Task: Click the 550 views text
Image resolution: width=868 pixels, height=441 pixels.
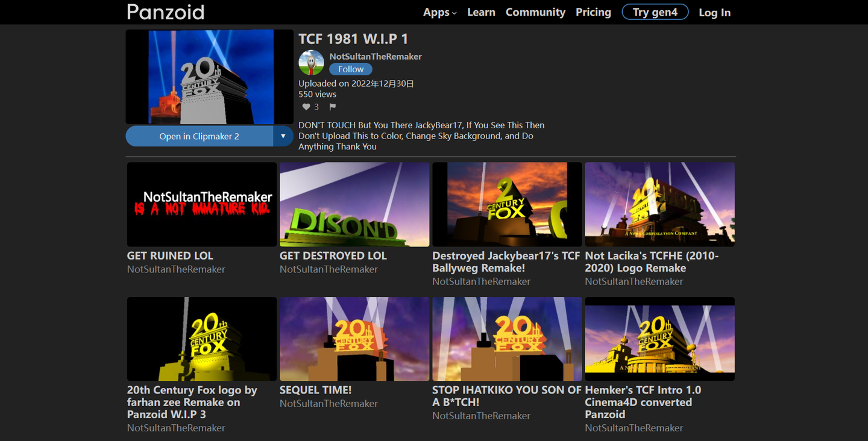Action: 318,94
